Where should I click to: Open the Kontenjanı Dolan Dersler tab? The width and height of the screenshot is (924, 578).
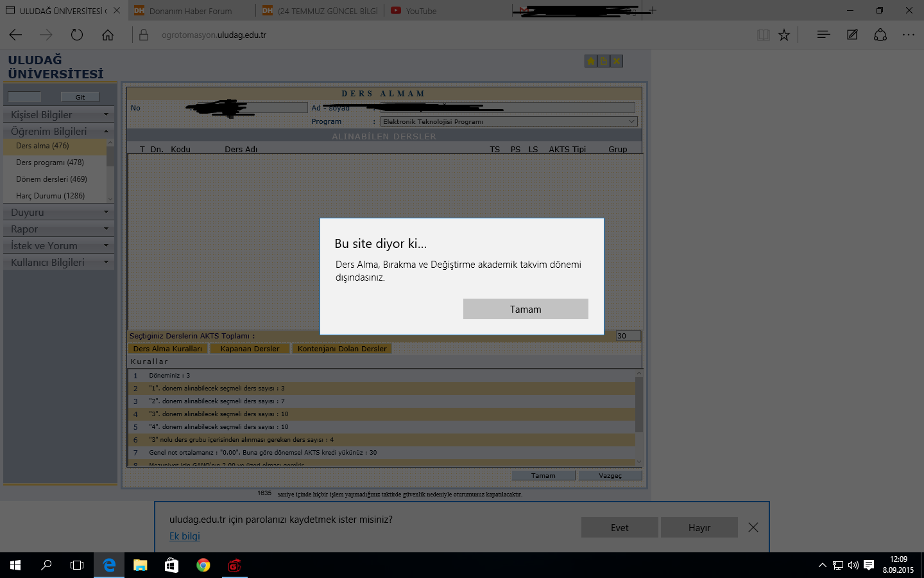(342, 349)
